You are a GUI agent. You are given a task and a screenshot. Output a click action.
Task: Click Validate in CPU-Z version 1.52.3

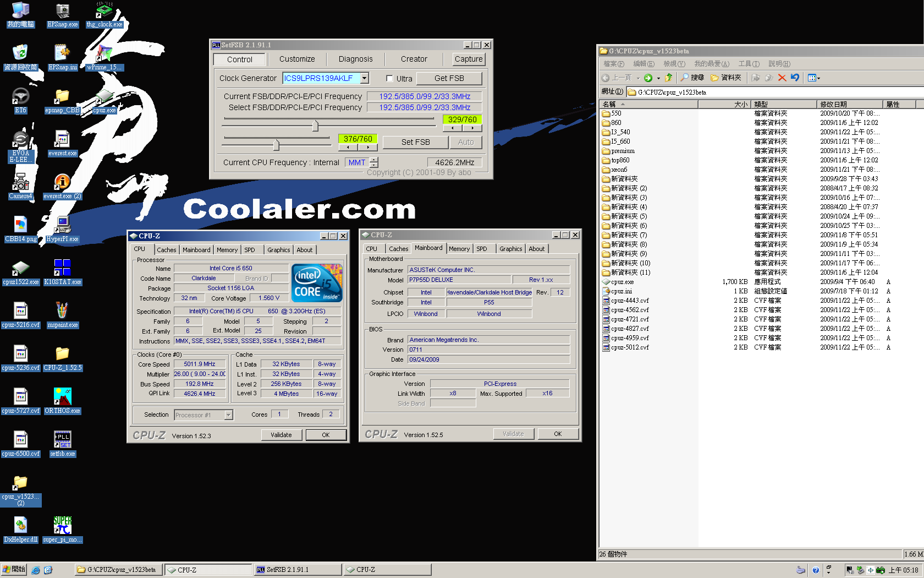[x=281, y=435]
